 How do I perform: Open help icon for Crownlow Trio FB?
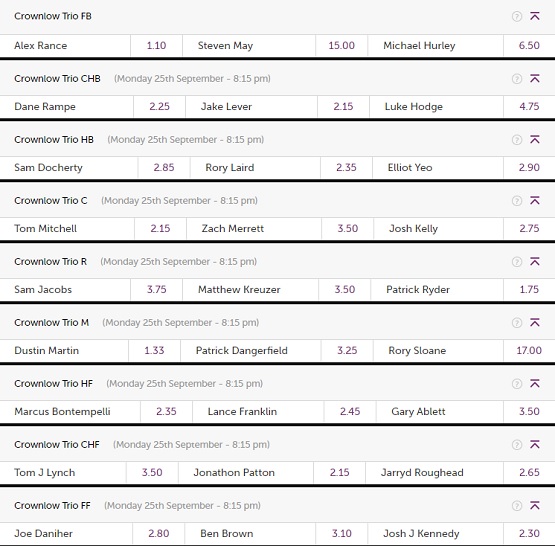point(517,16)
